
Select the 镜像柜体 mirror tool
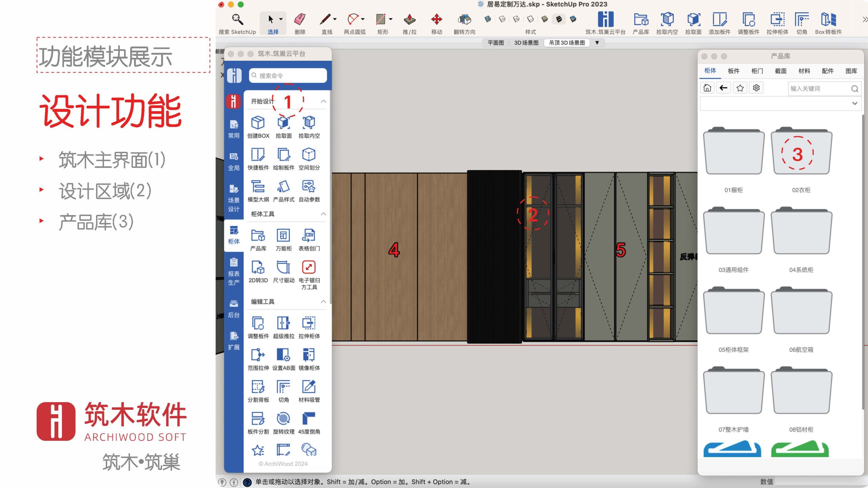[x=309, y=355]
